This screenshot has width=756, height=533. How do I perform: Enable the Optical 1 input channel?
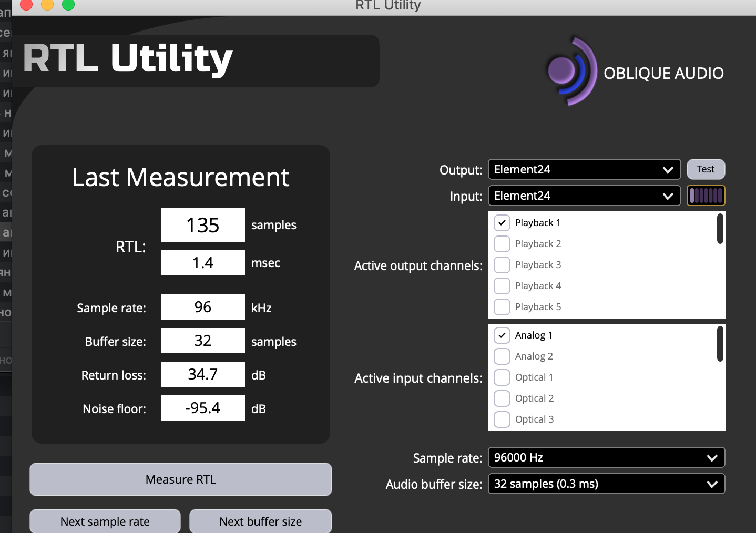[x=502, y=377]
